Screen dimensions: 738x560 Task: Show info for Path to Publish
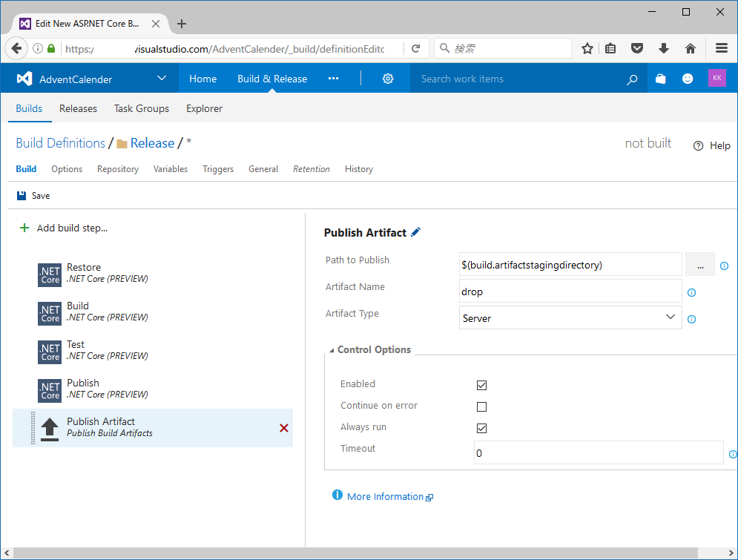click(724, 266)
